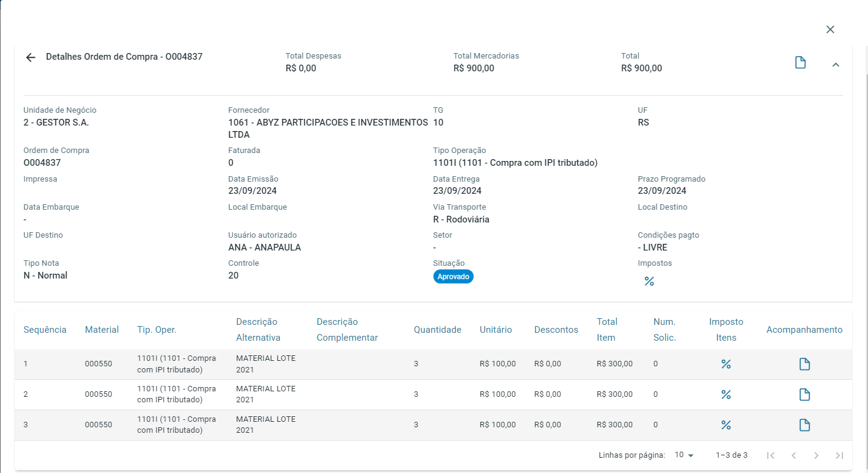
Task: Go to the previous table page
Action: pyautogui.click(x=794, y=455)
